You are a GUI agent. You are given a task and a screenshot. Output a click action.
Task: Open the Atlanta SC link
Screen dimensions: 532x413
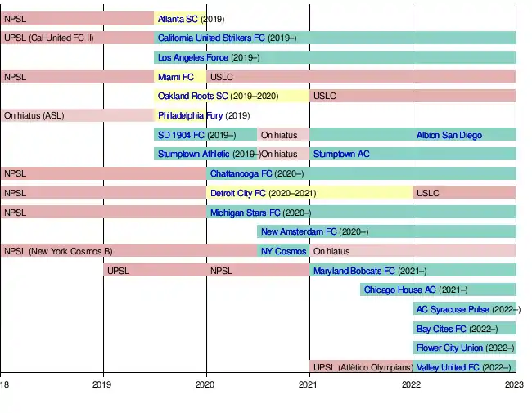coord(178,19)
